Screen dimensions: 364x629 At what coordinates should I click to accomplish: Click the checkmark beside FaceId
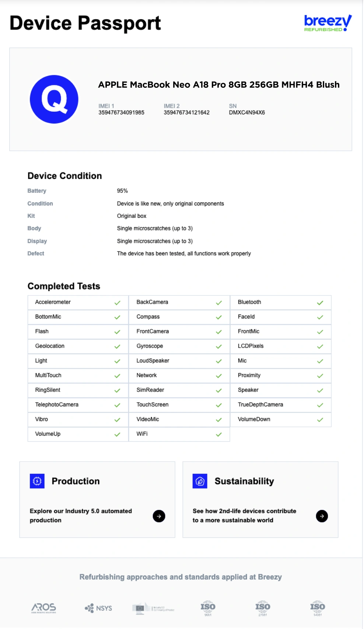point(320,317)
